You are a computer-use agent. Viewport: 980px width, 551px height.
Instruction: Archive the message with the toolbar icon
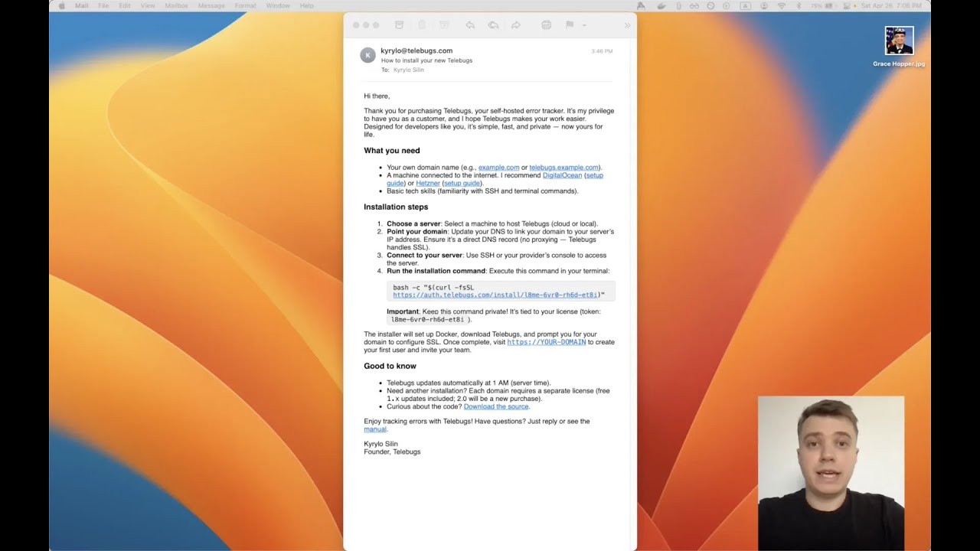tap(399, 25)
